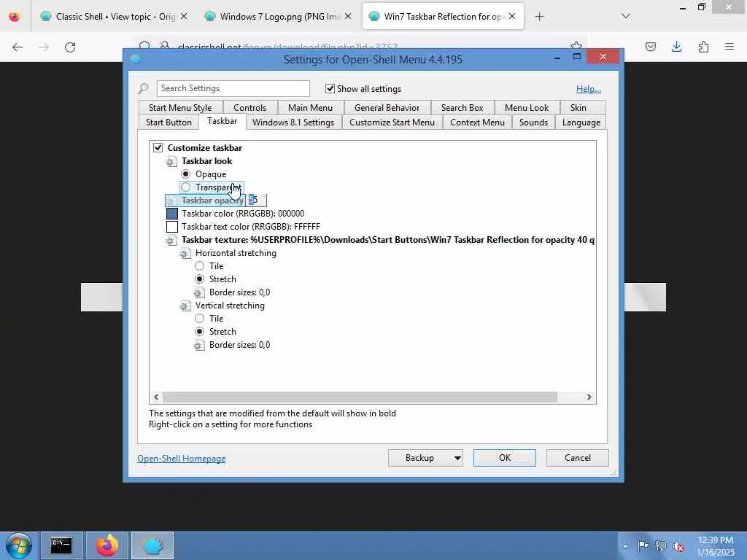Open the Skin tab

[578, 108]
